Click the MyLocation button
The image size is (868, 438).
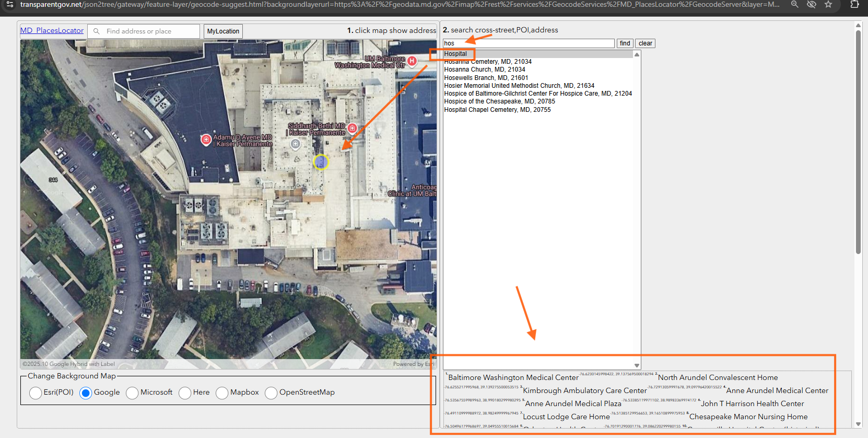click(x=223, y=31)
